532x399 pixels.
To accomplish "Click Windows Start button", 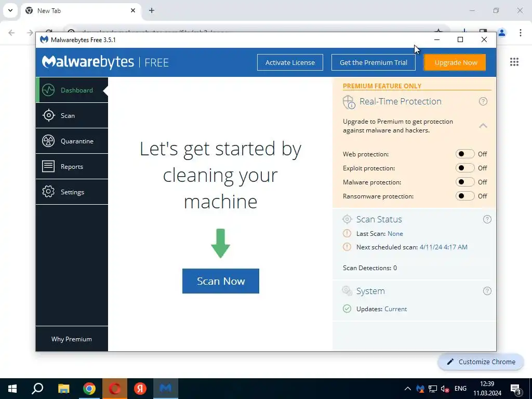I will pyautogui.click(x=12, y=389).
